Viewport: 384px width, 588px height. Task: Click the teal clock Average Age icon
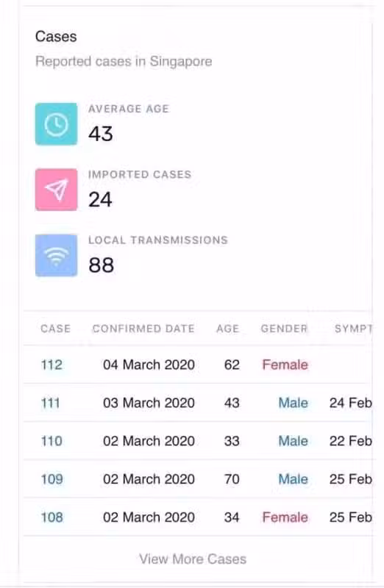pos(57,124)
